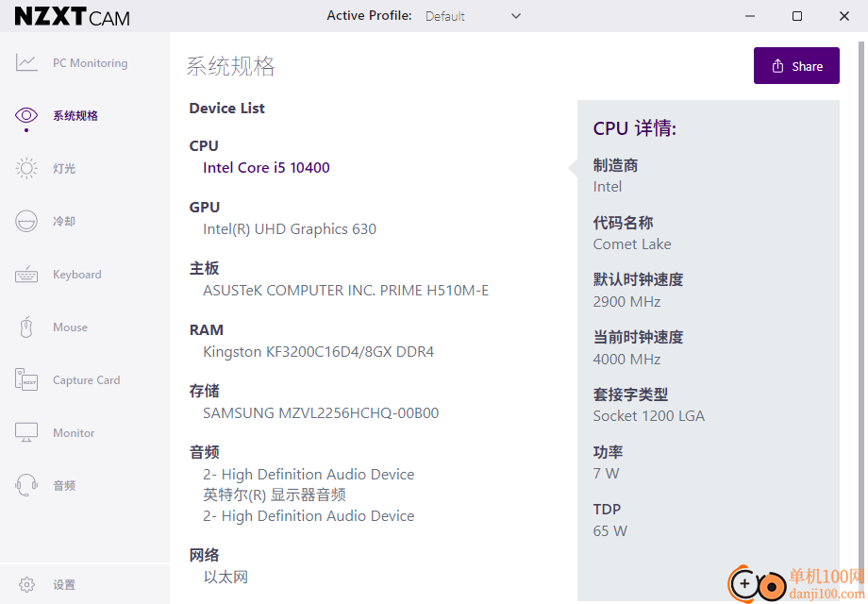The width and height of the screenshot is (868, 604).
Task: Click the NZXT CAM logo
Action: (72, 17)
